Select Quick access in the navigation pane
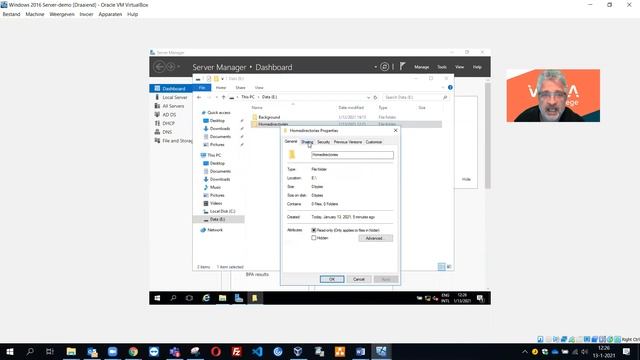The height and width of the screenshot is (360, 640). point(218,113)
